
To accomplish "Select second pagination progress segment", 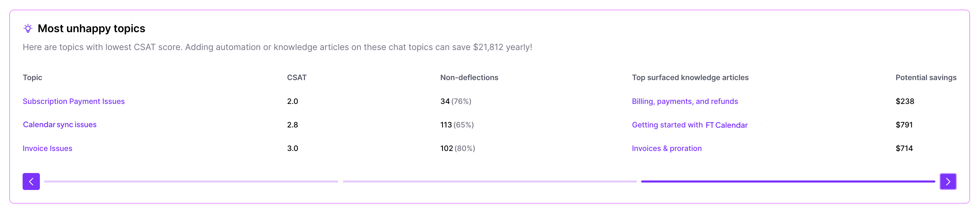I will point(490,182).
